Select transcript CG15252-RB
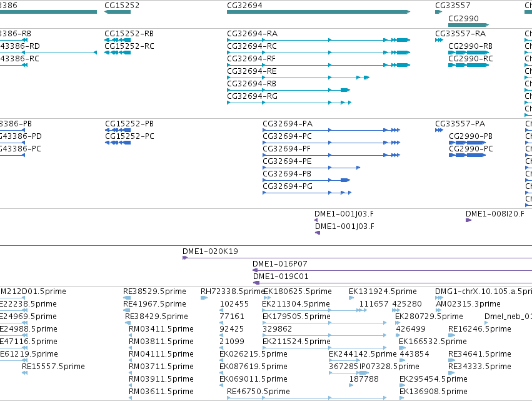This screenshot has width=532, height=401. pos(129,34)
